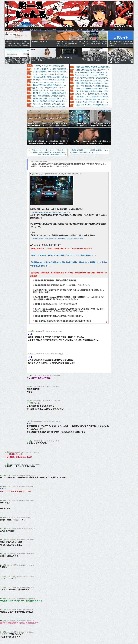Click the HOT icon beside 【NIKKE】 headline

coord(30,66)
